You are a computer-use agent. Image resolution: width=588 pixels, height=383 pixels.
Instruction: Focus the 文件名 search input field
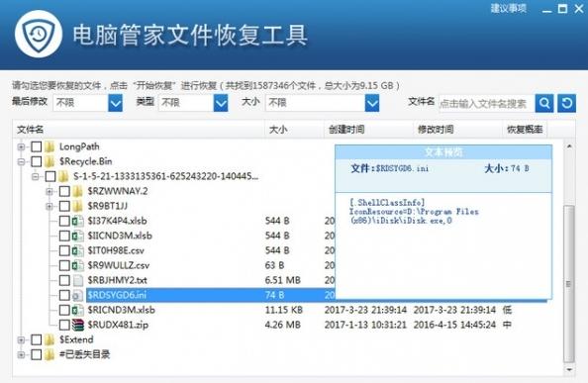tap(486, 104)
